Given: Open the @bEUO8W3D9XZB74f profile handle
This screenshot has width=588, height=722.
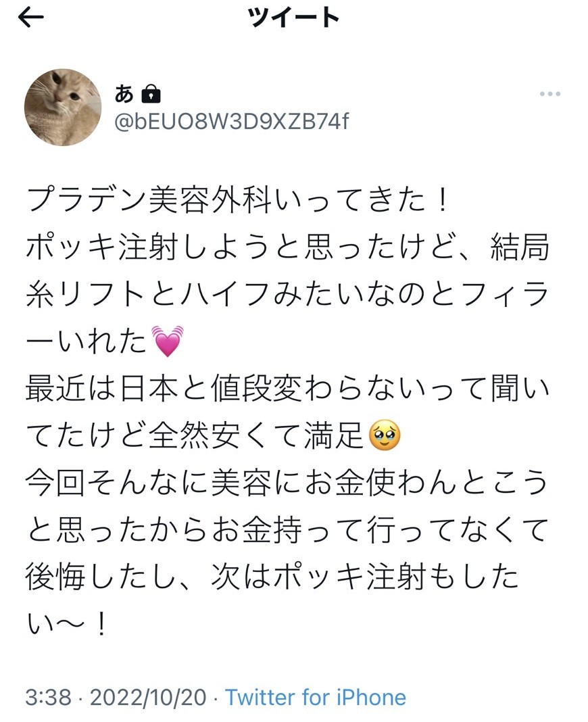Looking at the screenshot, I should (232, 122).
